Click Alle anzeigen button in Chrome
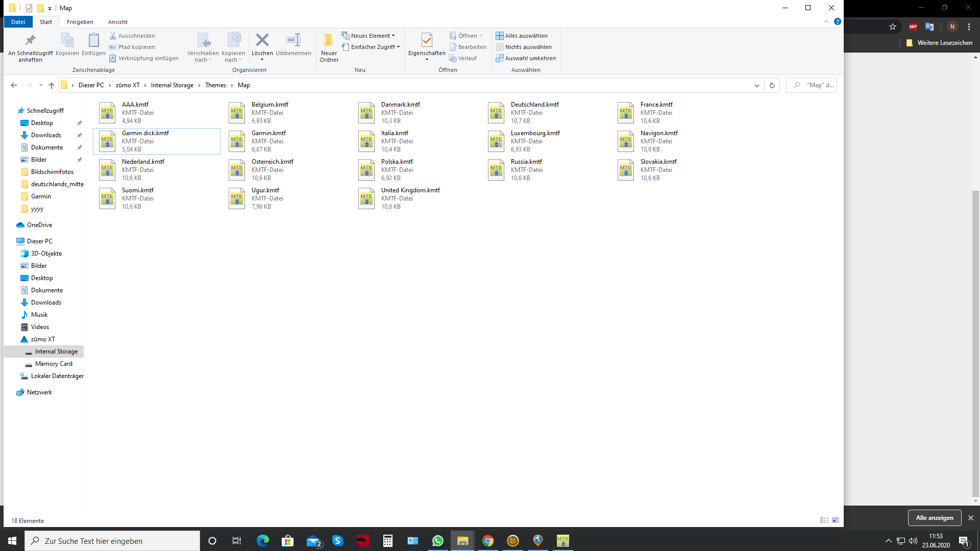 tap(935, 518)
